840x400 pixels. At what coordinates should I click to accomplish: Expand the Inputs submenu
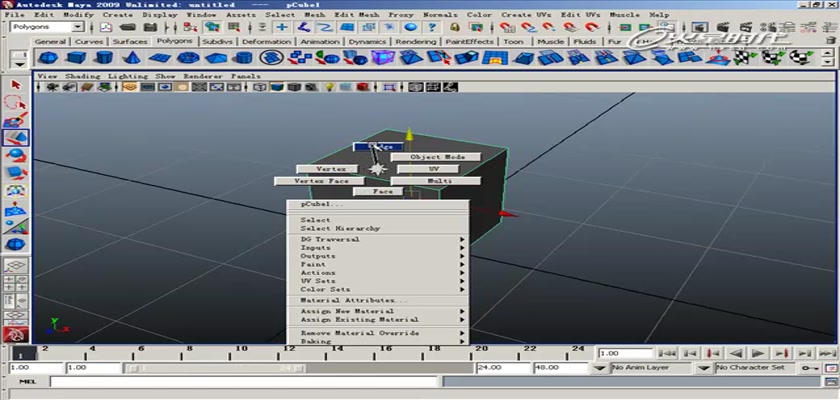tap(378, 248)
